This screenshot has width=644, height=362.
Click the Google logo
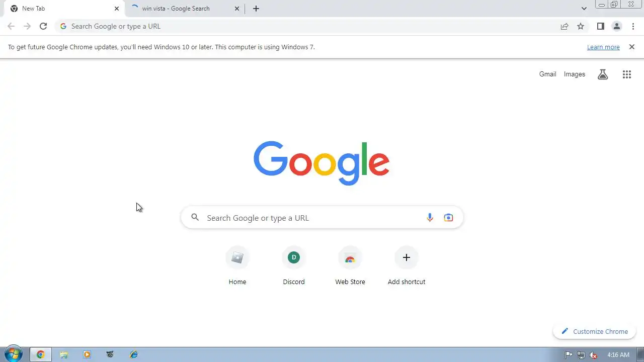click(321, 163)
